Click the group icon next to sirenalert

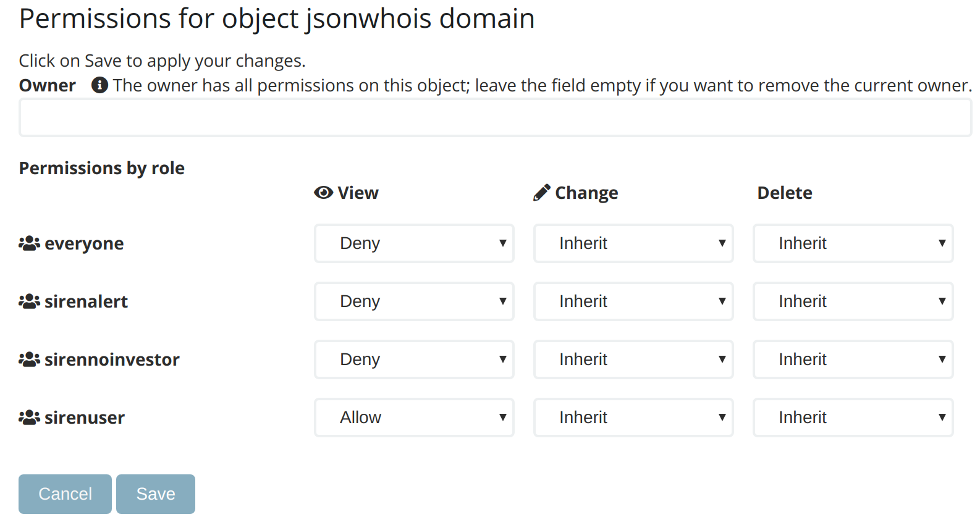coord(29,301)
